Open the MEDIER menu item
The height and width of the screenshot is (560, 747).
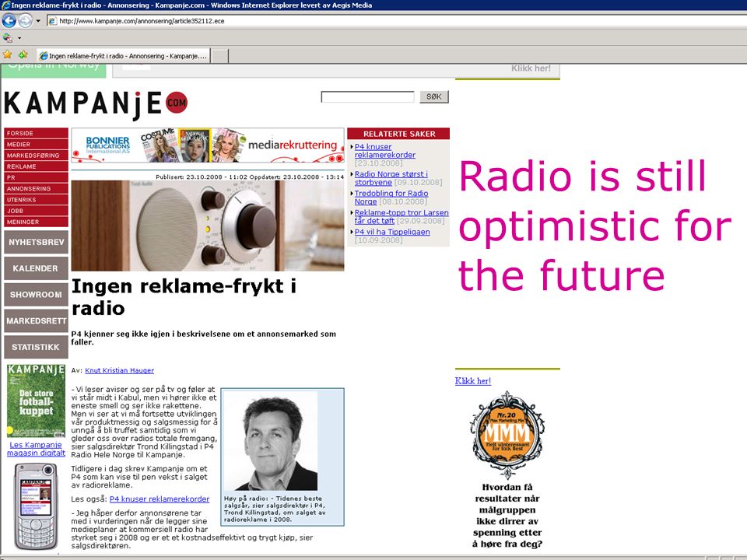pyautogui.click(x=37, y=145)
